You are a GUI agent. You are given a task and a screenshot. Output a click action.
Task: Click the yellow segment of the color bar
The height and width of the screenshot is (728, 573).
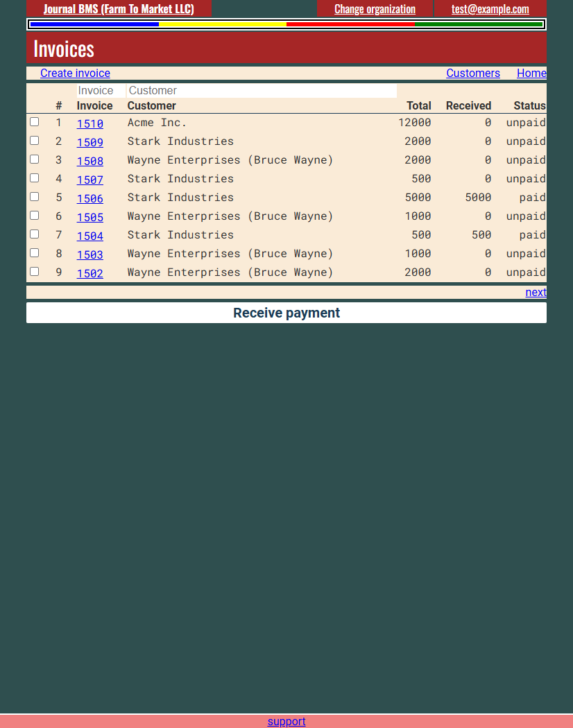tap(223, 24)
